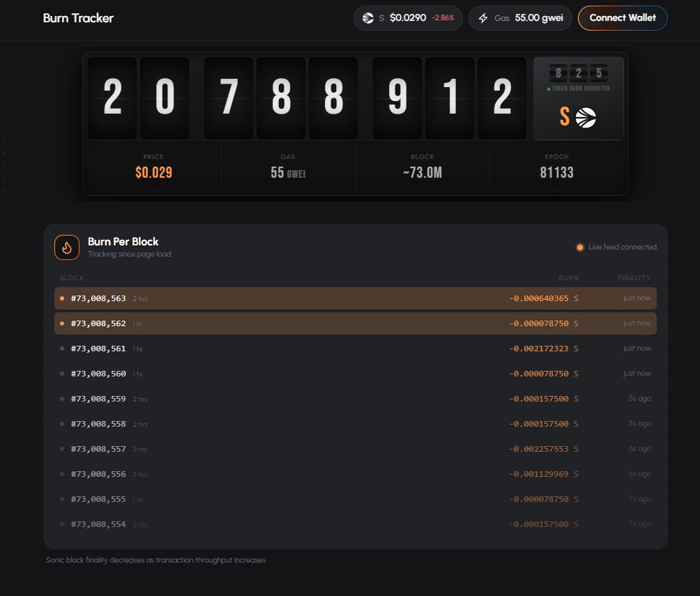Select block row #73,008,560

356,373
